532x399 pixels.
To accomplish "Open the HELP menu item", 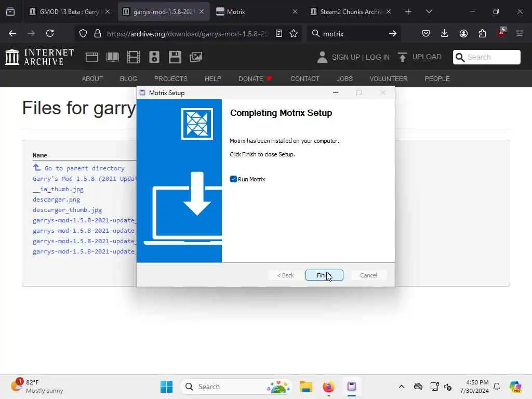I will (x=212, y=79).
